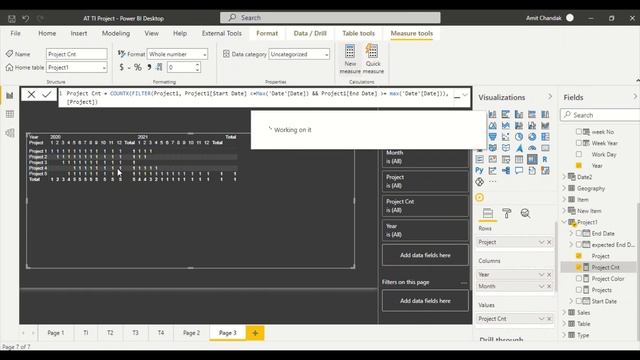Click the save icon in title bar
Image resolution: width=640 pixels, height=360 pixels.
12,18
